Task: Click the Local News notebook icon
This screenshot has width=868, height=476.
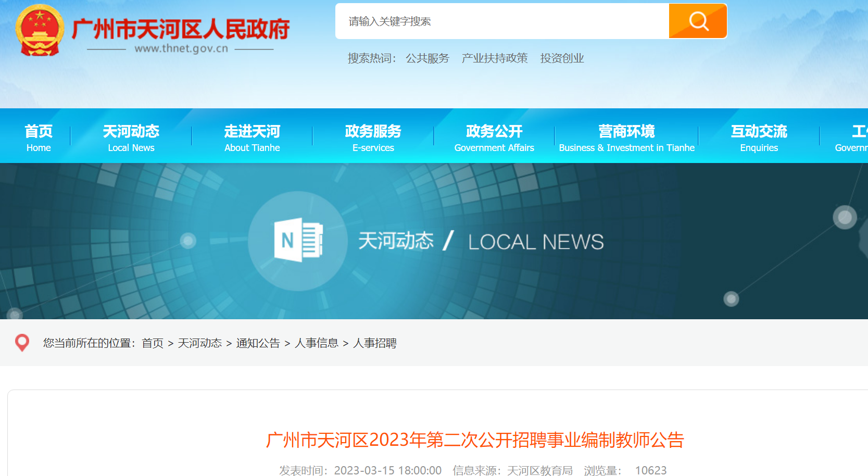Action: 298,240
